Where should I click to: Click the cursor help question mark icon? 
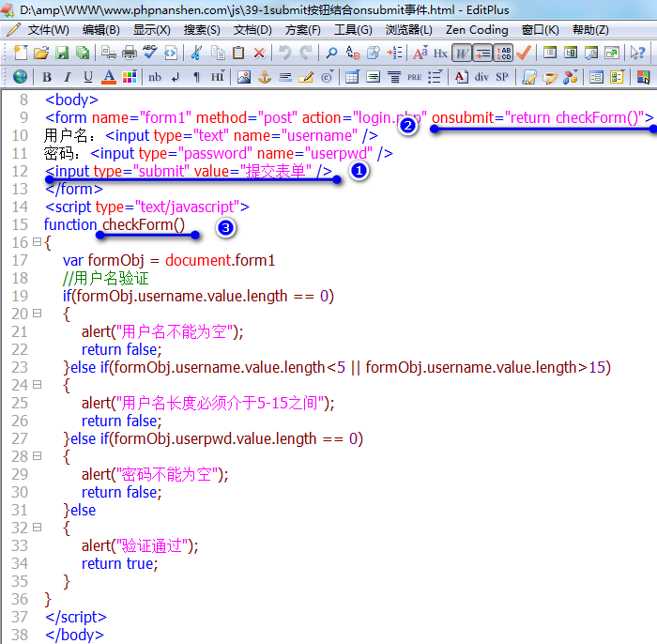tap(637, 53)
